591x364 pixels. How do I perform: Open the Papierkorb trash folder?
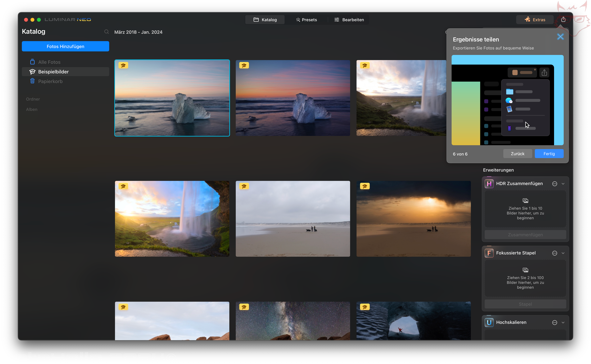click(66, 81)
